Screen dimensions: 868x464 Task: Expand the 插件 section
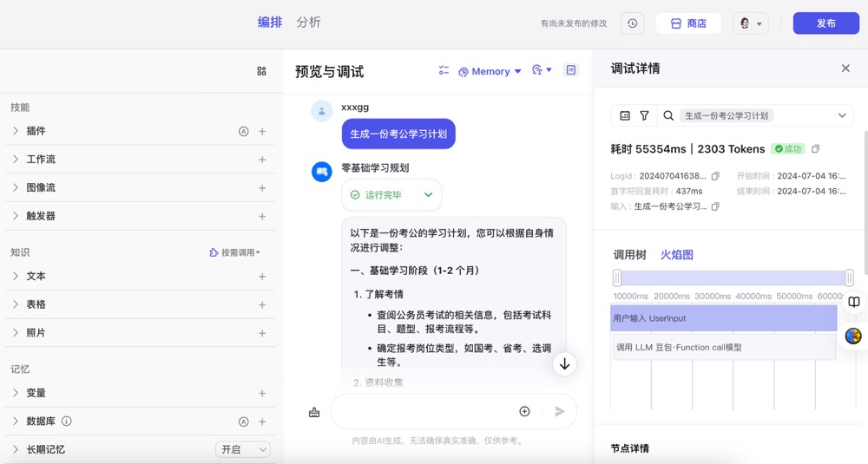point(16,130)
